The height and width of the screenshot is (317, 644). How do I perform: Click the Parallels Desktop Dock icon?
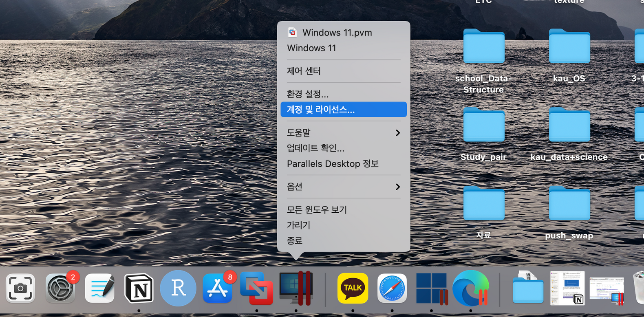[296, 288]
